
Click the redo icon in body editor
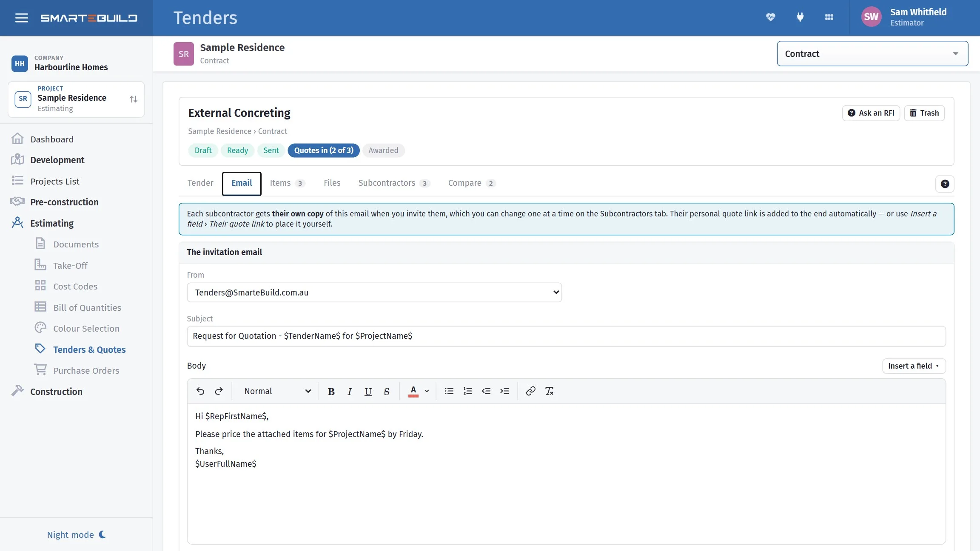pyautogui.click(x=219, y=391)
